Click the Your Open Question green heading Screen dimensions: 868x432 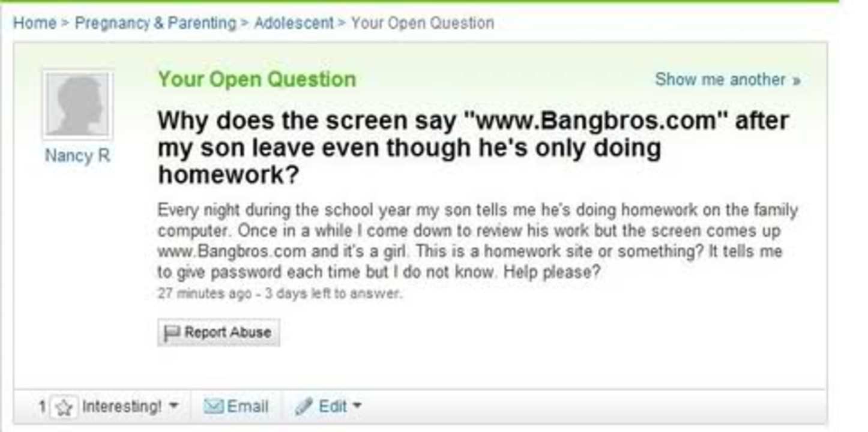point(257,79)
